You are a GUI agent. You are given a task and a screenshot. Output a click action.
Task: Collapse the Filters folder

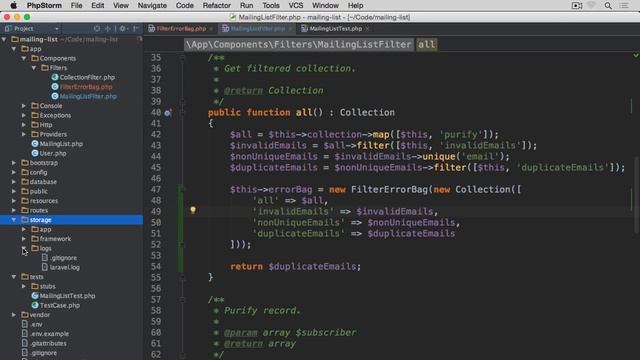click(x=34, y=68)
